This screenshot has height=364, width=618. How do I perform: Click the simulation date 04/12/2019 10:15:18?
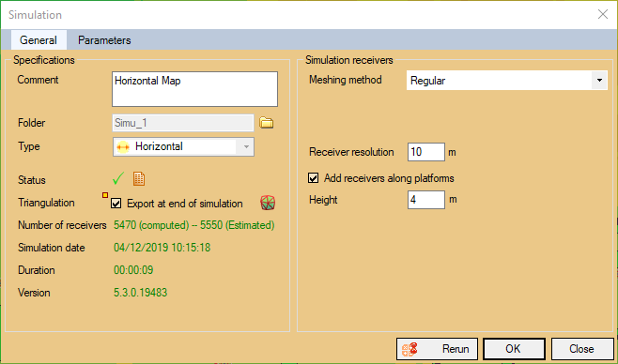162,248
